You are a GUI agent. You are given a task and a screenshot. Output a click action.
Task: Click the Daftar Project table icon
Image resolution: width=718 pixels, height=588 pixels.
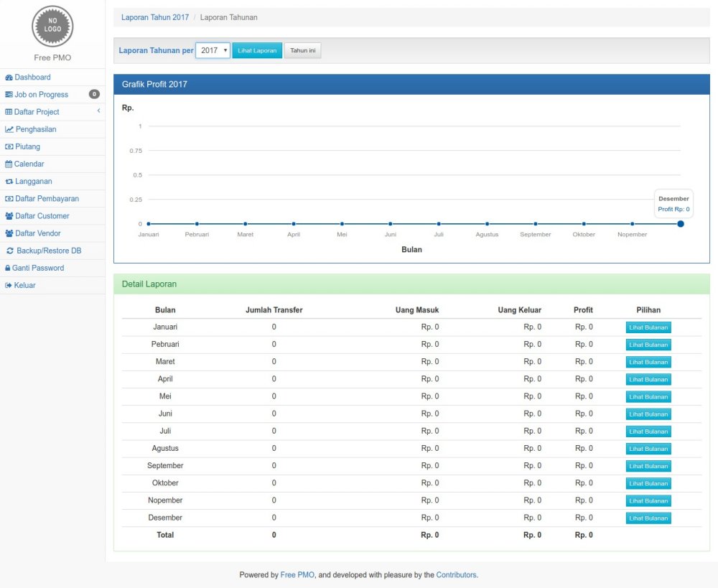point(9,111)
